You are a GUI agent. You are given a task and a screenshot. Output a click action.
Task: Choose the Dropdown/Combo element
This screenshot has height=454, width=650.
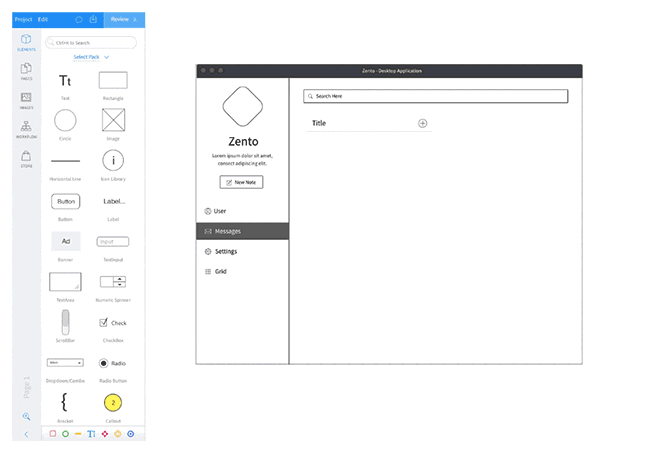[65, 363]
